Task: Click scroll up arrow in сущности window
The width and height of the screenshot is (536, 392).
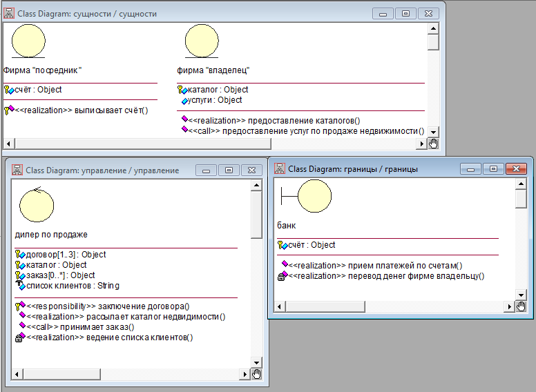Action: 433,28
